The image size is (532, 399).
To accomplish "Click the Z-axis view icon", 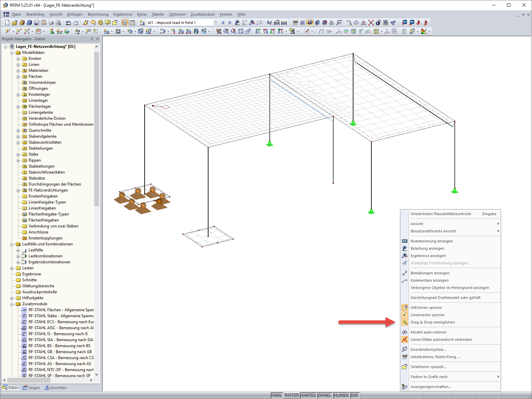I will [273, 31].
